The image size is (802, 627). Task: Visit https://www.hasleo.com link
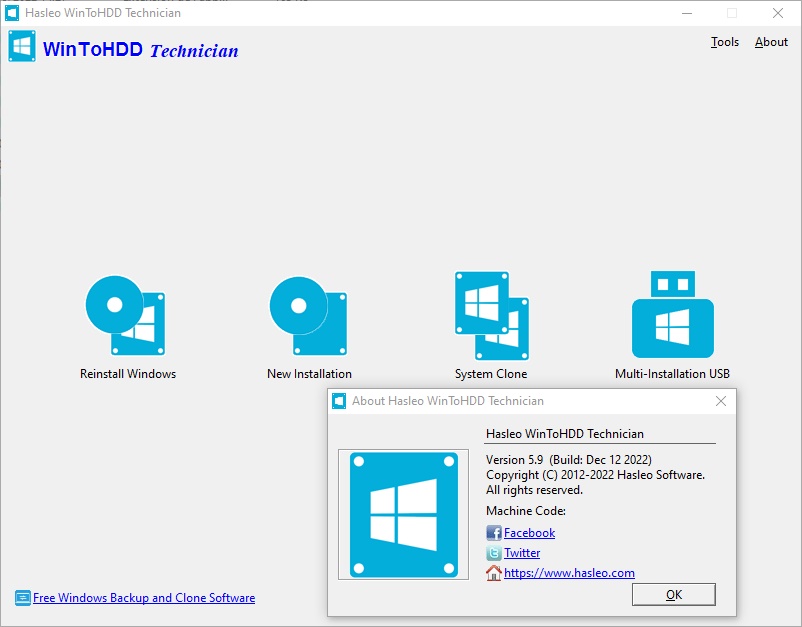coord(569,573)
